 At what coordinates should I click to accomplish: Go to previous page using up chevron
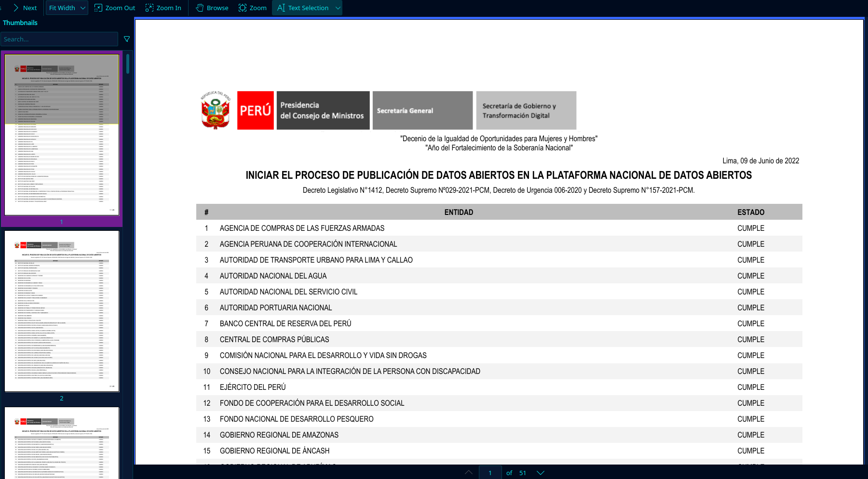click(469, 473)
